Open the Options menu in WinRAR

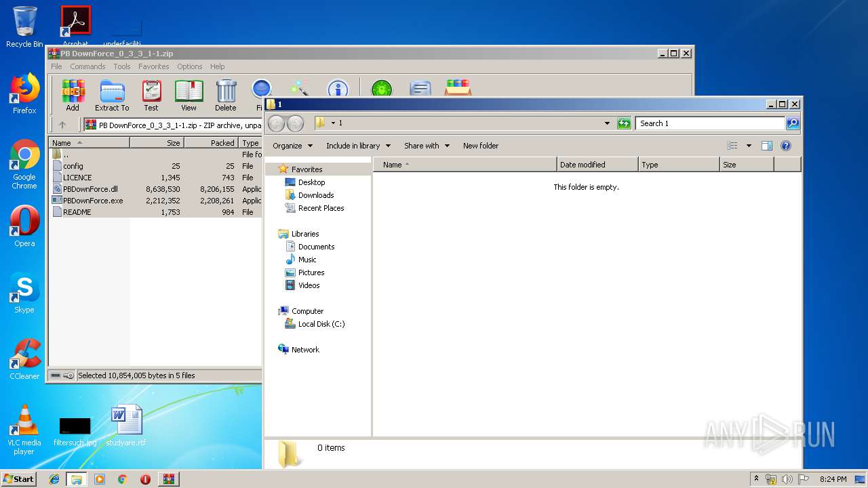pyautogui.click(x=190, y=66)
